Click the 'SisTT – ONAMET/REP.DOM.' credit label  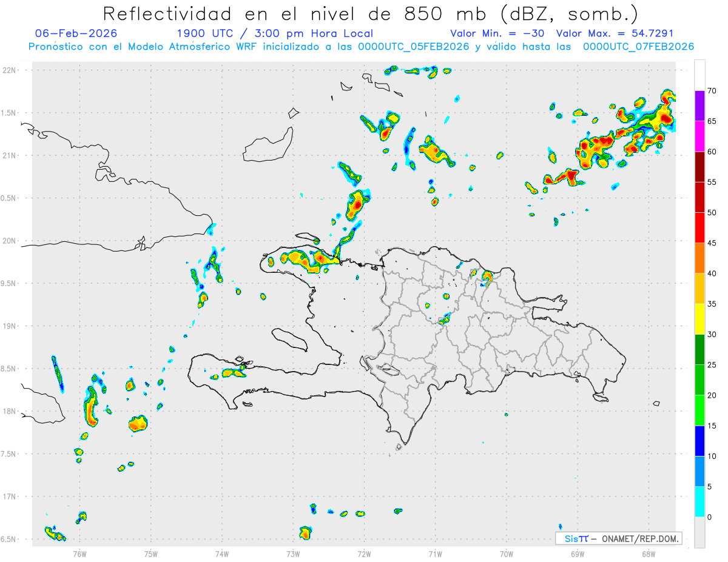coord(619,538)
